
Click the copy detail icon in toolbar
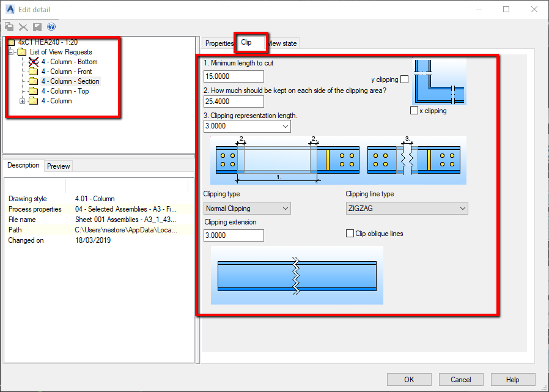click(9, 27)
